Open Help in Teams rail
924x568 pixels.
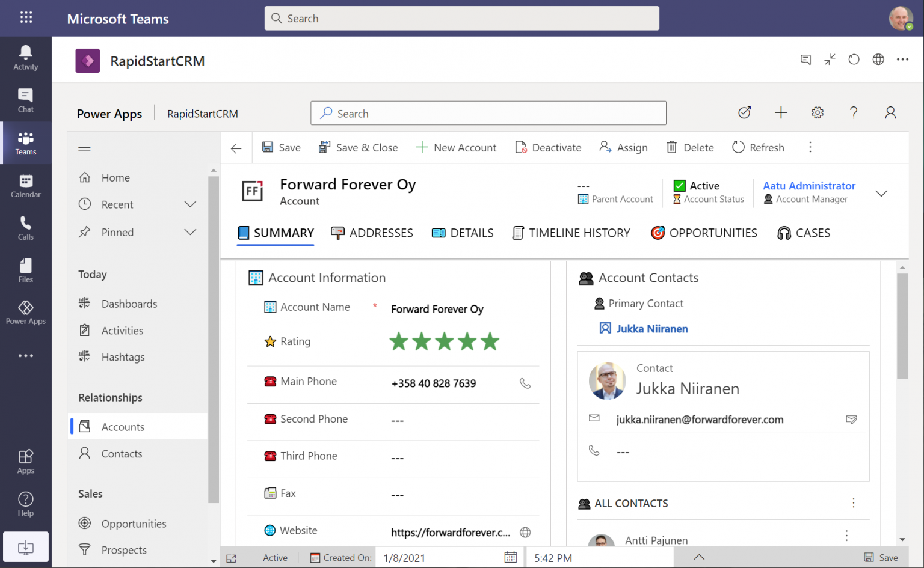coord(26,504)
